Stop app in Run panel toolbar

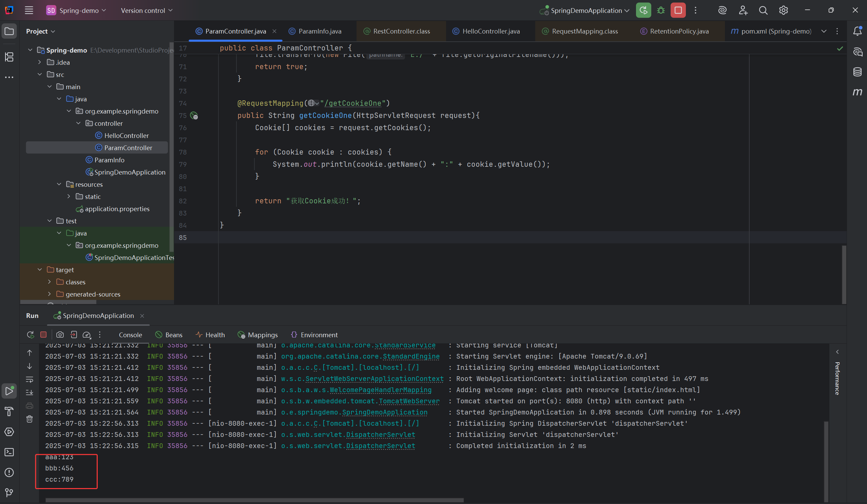[x=43, y=335]
